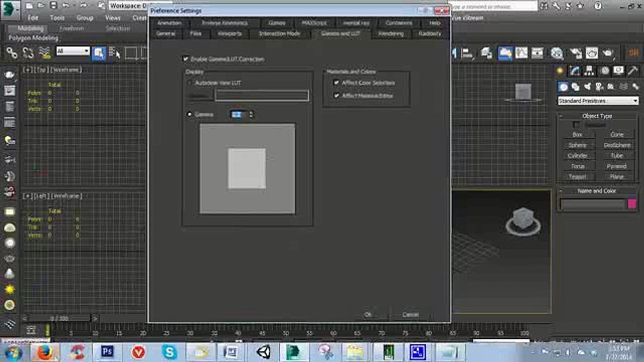Toggle Enable Gamma/LUT Correction checkbox
The image size is (644, 362).
(x=186, y=59)
